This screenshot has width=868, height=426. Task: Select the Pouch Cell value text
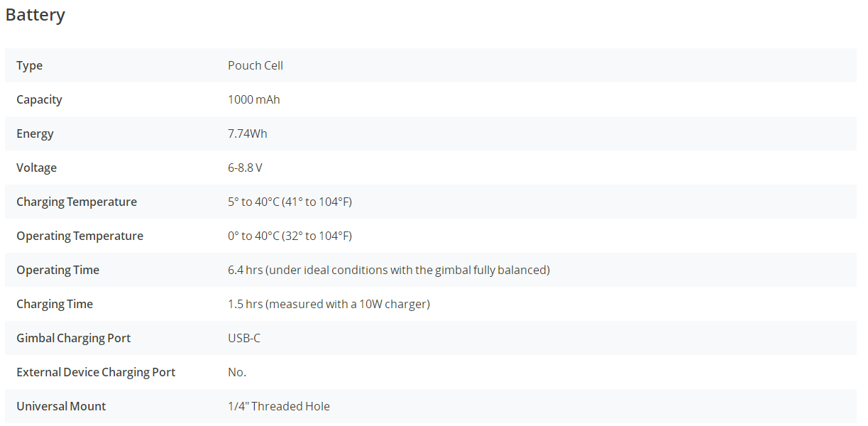256,65
